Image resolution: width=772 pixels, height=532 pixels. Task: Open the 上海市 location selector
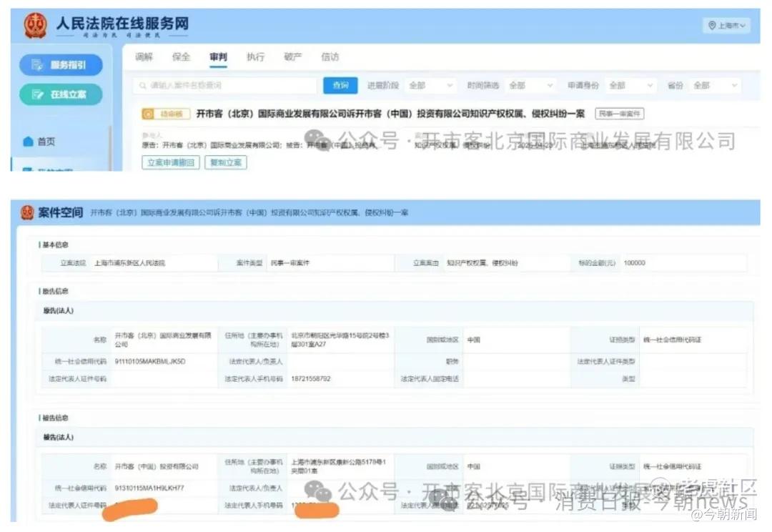(727, 26)
